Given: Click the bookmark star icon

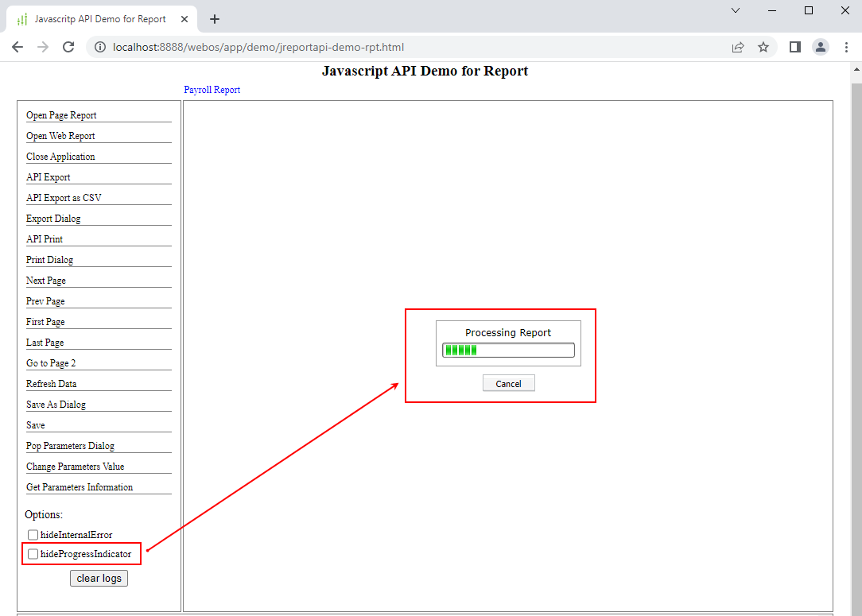Looking at the screenshot, I should pyautogui.click(x=763, y=47).
